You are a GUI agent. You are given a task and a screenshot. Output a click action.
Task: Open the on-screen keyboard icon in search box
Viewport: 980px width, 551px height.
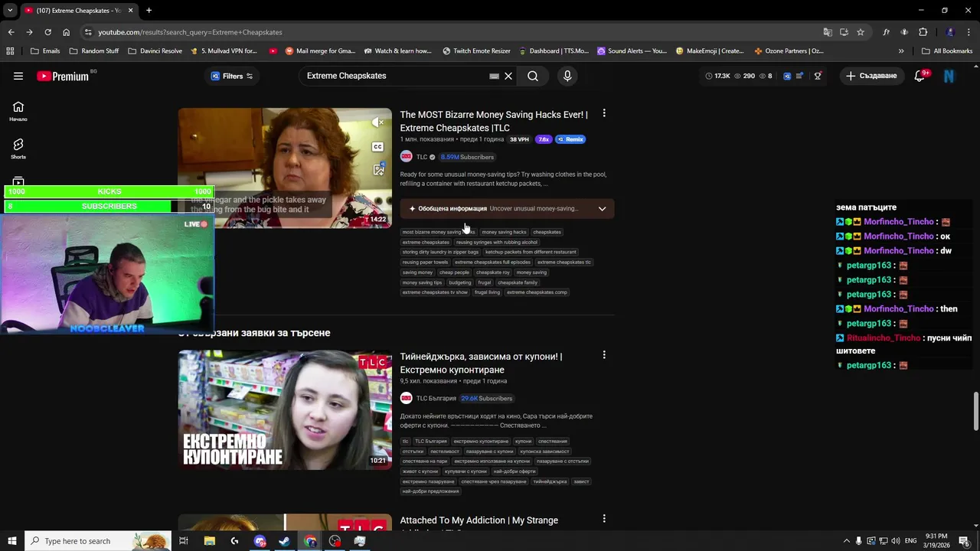click(x=494, y=76)
